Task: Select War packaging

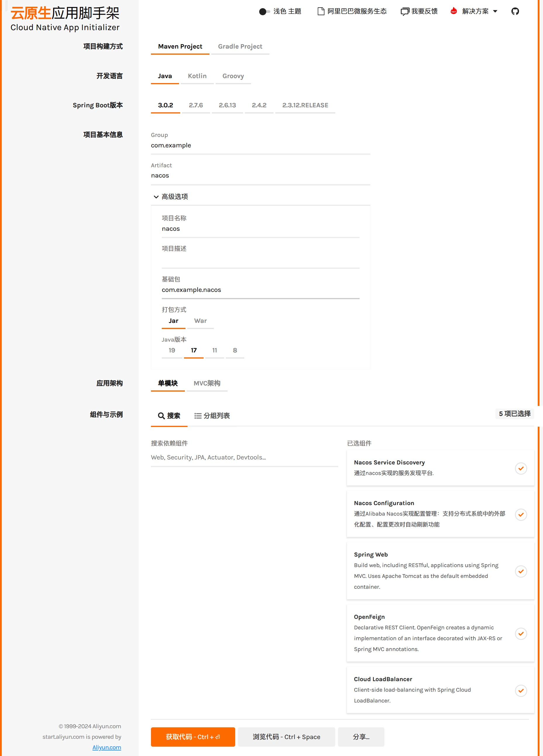Action: point(200,321)
